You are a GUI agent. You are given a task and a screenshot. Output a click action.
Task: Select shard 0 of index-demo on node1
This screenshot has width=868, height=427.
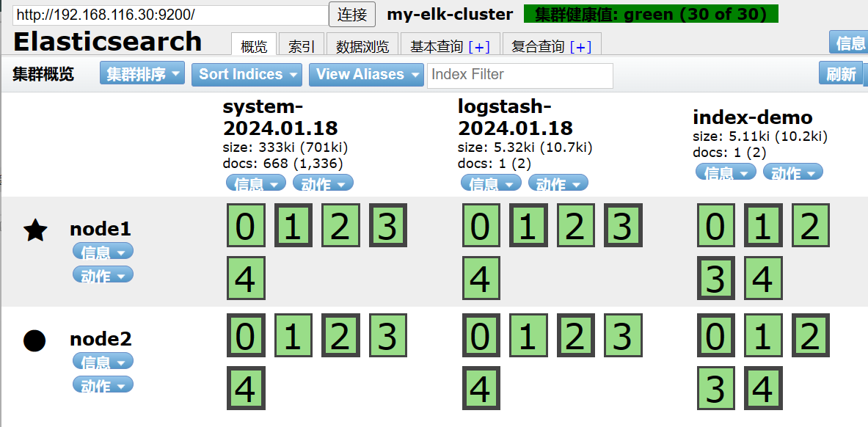pos(716,225)
